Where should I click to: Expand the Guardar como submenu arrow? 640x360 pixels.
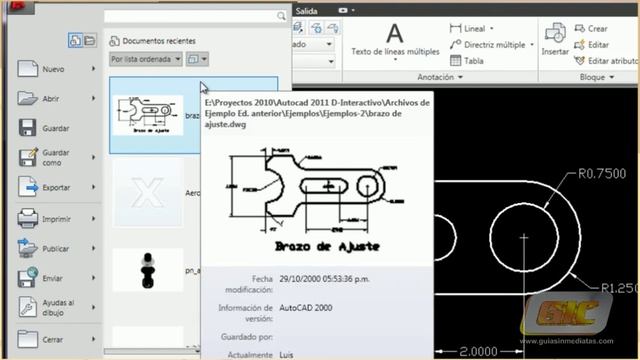coord(93,157)
